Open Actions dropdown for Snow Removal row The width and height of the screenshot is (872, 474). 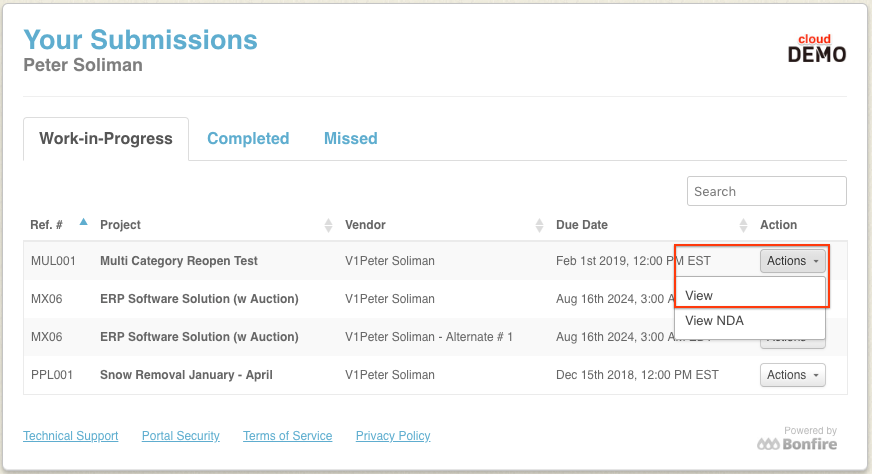pos(792,375)
